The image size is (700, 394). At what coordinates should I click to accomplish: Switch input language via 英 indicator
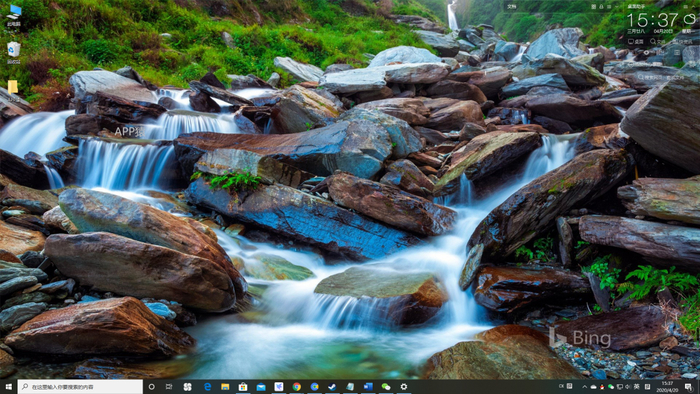pyautogui.click(x=637, y=387)
